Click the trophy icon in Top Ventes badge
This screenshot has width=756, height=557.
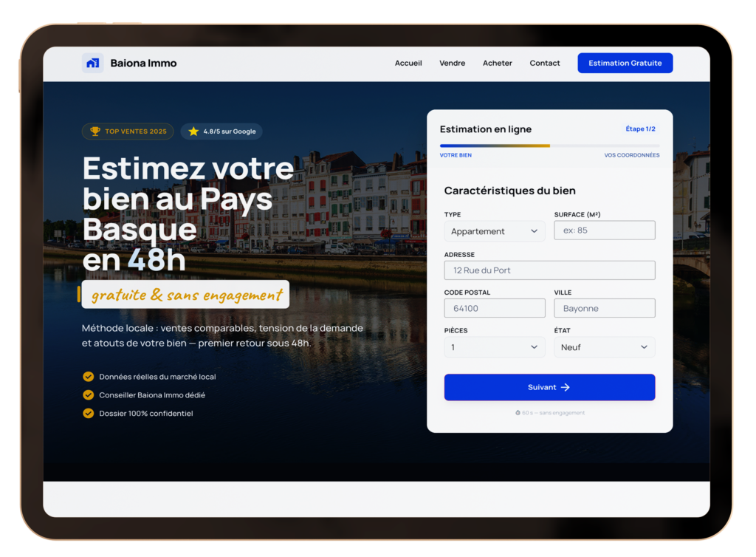(x=95, y=131)
